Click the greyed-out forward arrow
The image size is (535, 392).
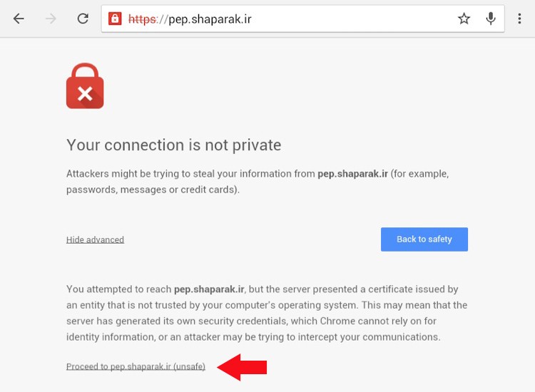click(x=51, y=19)
